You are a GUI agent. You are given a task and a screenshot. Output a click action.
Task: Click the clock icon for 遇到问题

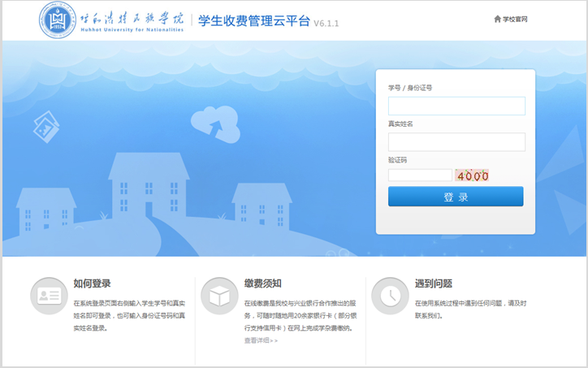389,296
